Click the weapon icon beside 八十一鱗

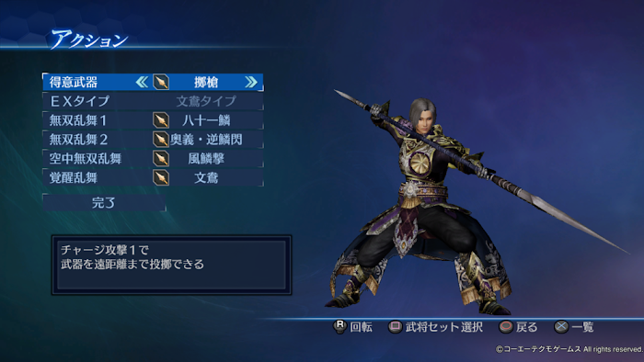coord(161,120)
